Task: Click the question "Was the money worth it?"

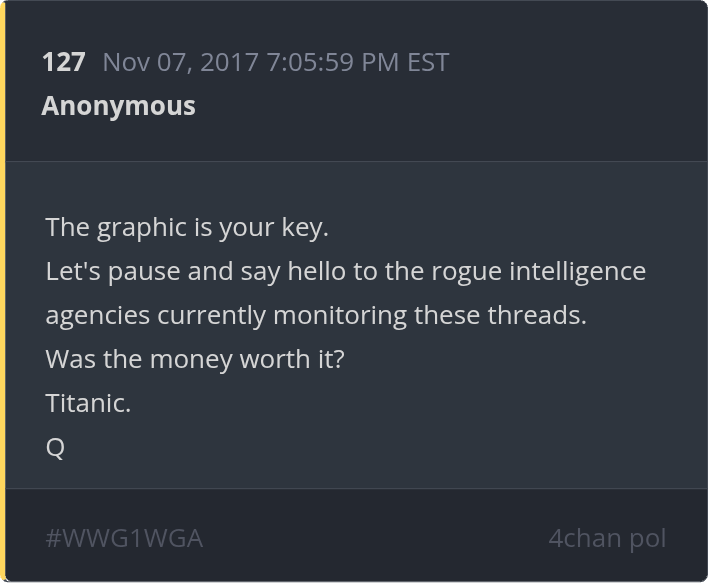Action: pos(195,359)
